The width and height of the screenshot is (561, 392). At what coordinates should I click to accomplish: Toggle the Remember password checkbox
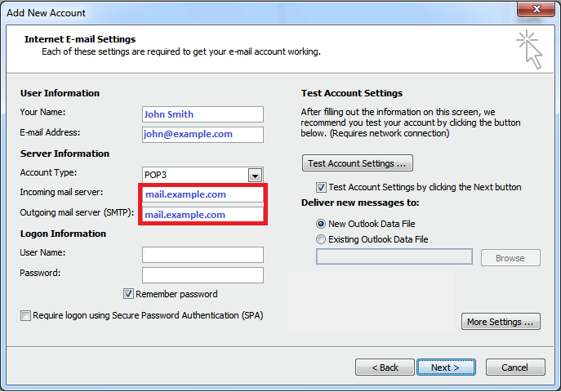pyautogui.click(x=128, y=294)
